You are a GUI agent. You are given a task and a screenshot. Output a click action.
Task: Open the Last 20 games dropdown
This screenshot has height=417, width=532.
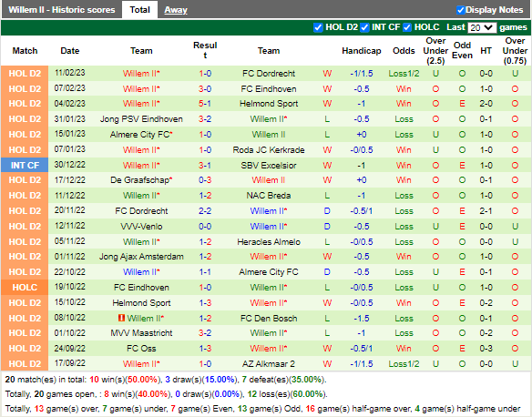(x=482, y=27)
